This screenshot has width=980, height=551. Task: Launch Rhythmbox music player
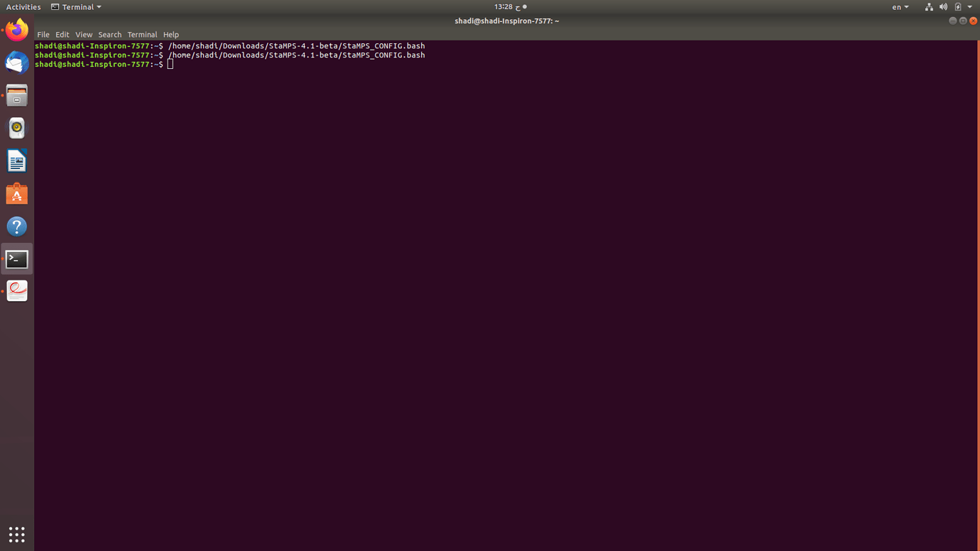(16, 128)
